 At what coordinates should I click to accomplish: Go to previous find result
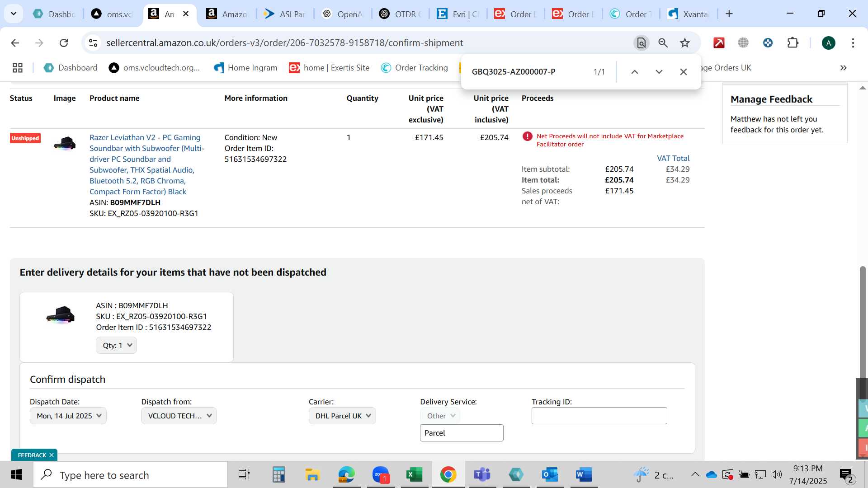635,72
